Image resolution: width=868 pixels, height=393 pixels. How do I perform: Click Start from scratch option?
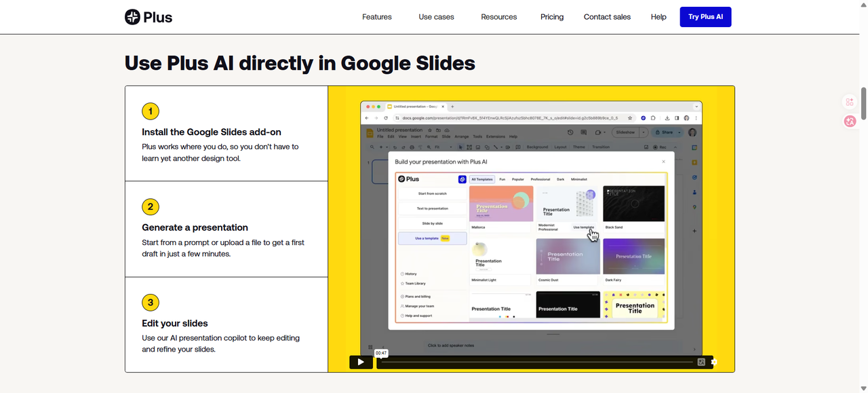pos(432,193)
